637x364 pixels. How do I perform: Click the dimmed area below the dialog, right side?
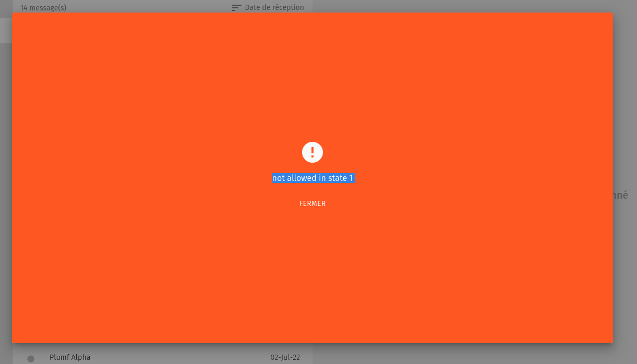(470, 354)
